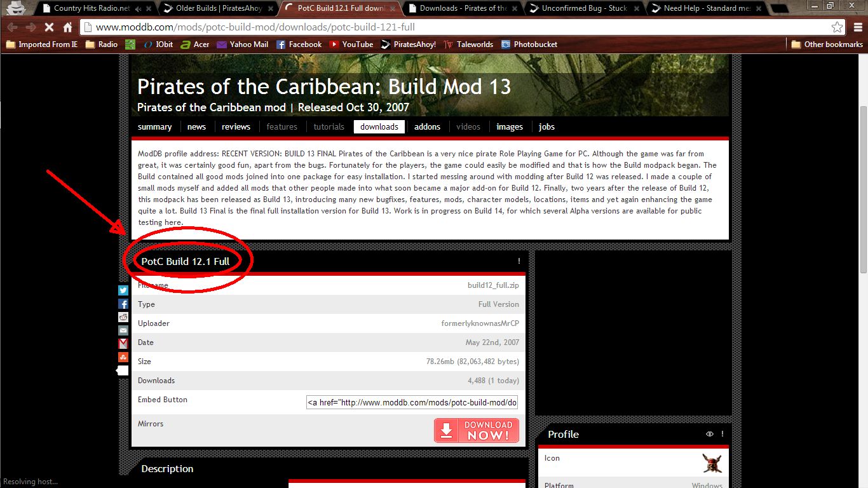The image size is (868, 488).
Task: Switch to the Downloads - Pirates of the tab
Action: pyautogui.click(x=464, y=8)
